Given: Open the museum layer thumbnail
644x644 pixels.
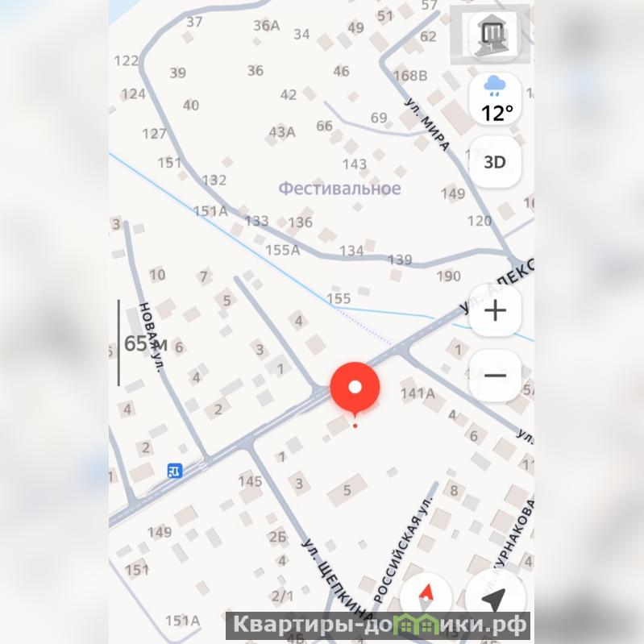Looking at the screenshot, I should (x=490, y=35).
